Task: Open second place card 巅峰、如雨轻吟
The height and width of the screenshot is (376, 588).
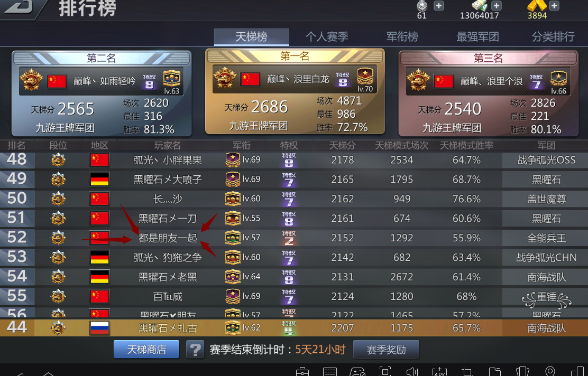Action: click(102, 93)
